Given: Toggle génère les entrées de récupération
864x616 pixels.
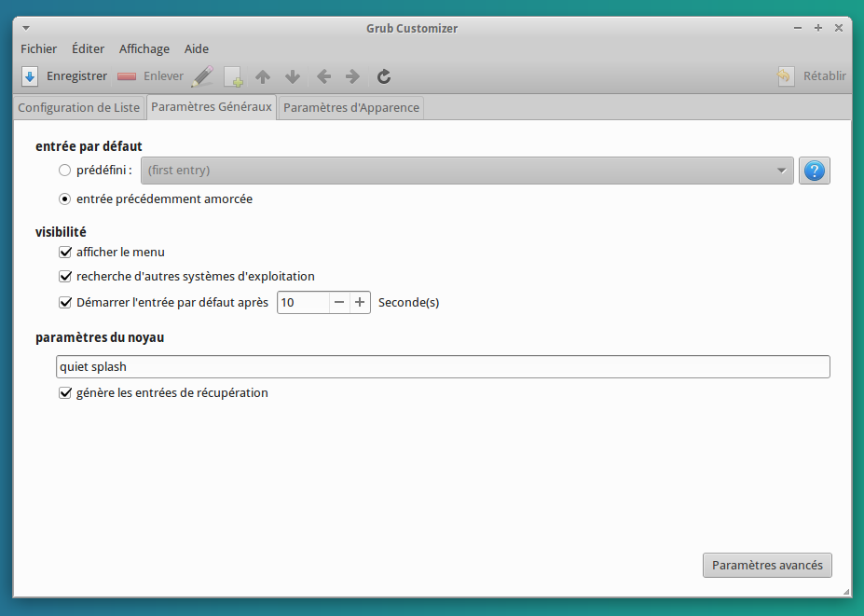Looking at the screenshot, I should pos(65,393).
